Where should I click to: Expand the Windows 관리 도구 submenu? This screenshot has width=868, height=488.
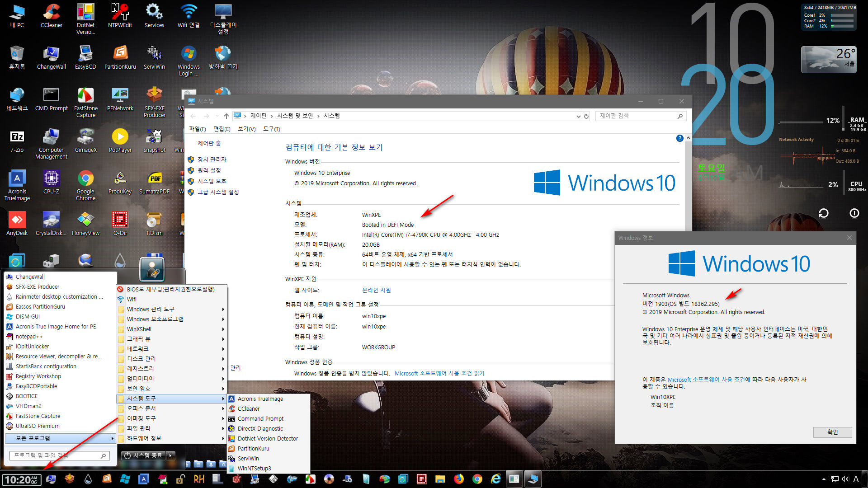(x=171, y=309)
